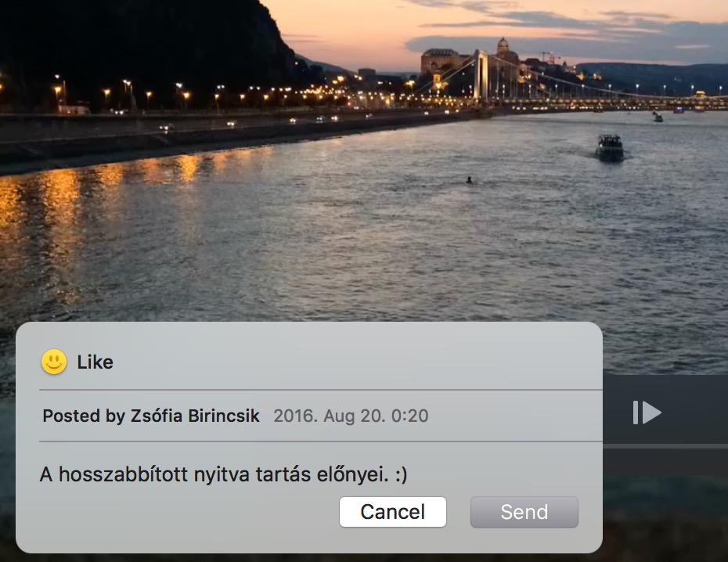Click the dark playback control bar
This screenshot has width=728, height=562.
(665, 424)
